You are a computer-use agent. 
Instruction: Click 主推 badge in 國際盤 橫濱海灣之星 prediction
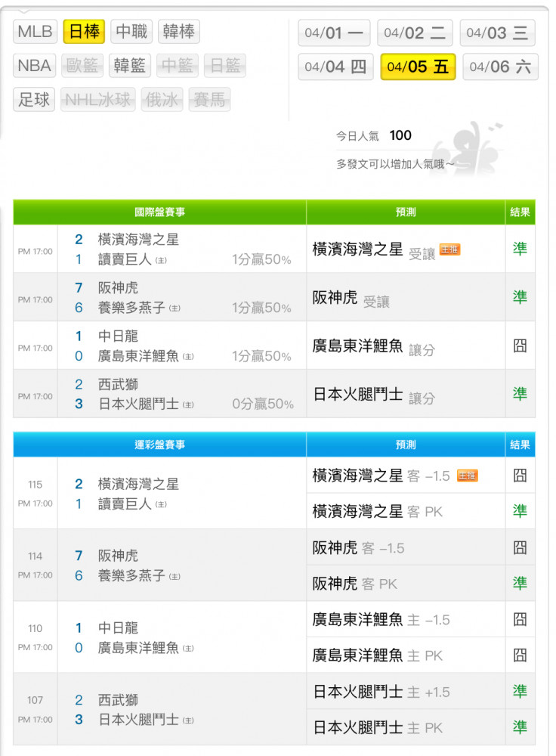tap(450, 249)
